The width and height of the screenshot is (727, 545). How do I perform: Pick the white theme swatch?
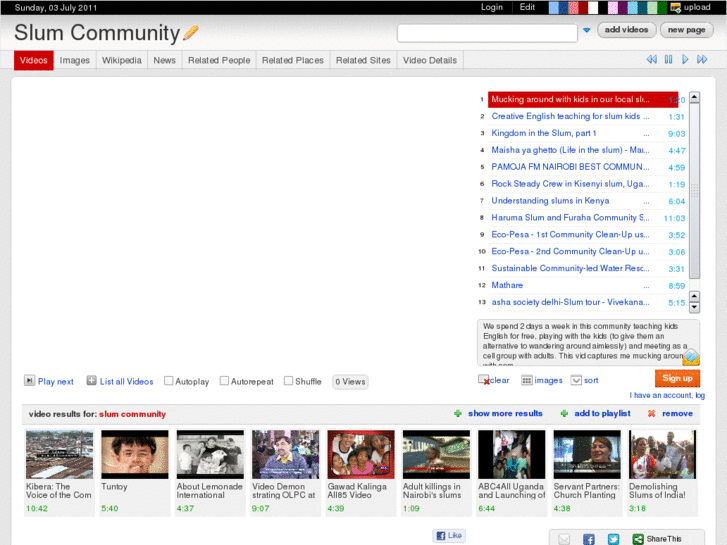coord(593,7)
